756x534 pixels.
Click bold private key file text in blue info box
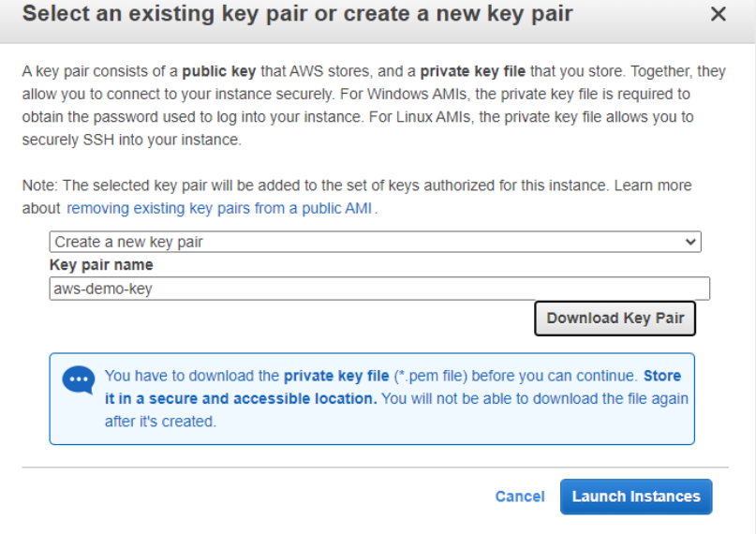(336, 376)
